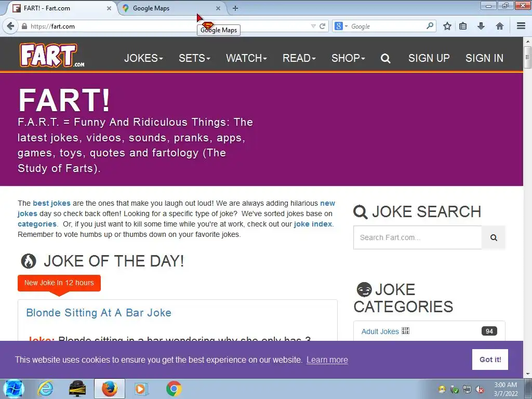The width and height of the screenshot is (532, 399).
Task: Click the network tray icon
Action: click(467, 390)
